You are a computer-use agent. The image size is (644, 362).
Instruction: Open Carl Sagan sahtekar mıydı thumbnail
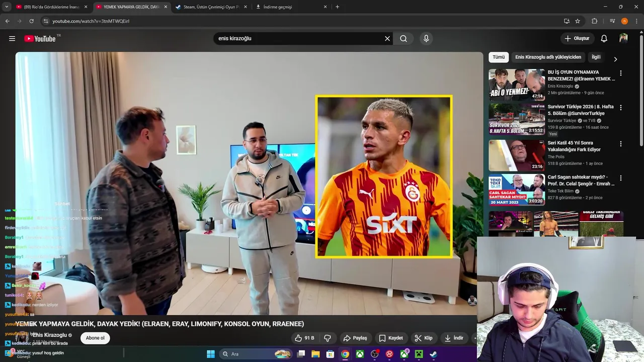tap(517, 190)
